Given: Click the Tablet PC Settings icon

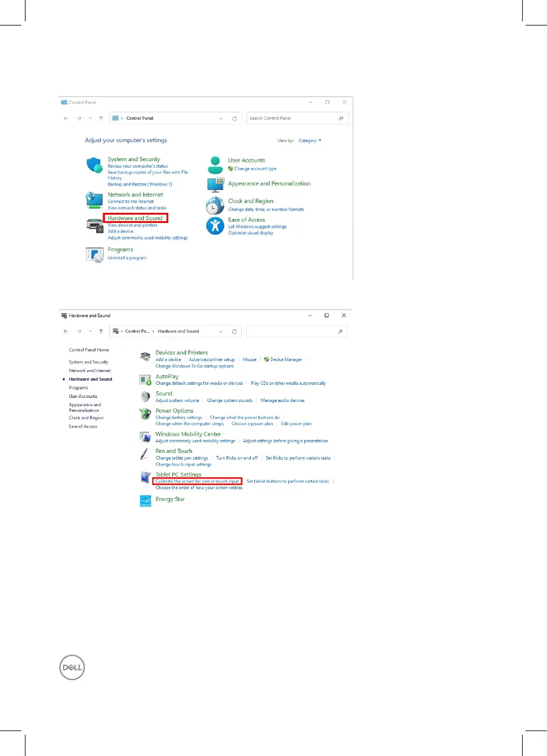Looking at the screenshot, I should pos(145,478).
